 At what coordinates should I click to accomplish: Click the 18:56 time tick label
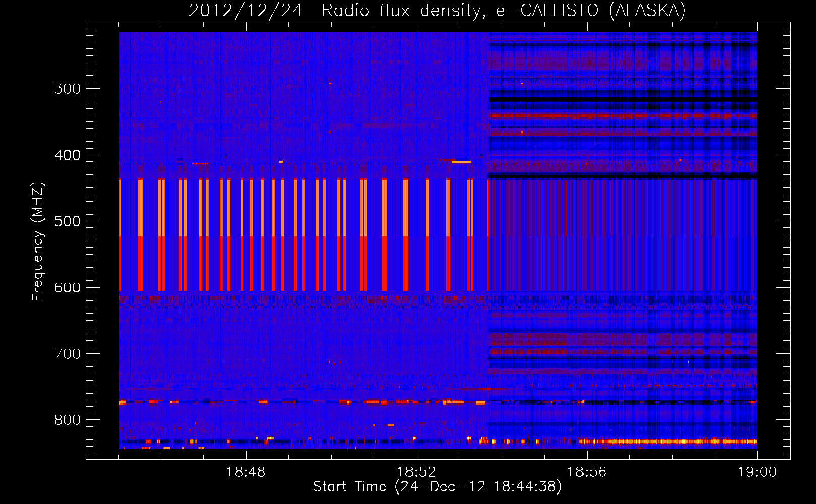pyautogui.click(x=587, y=472)
